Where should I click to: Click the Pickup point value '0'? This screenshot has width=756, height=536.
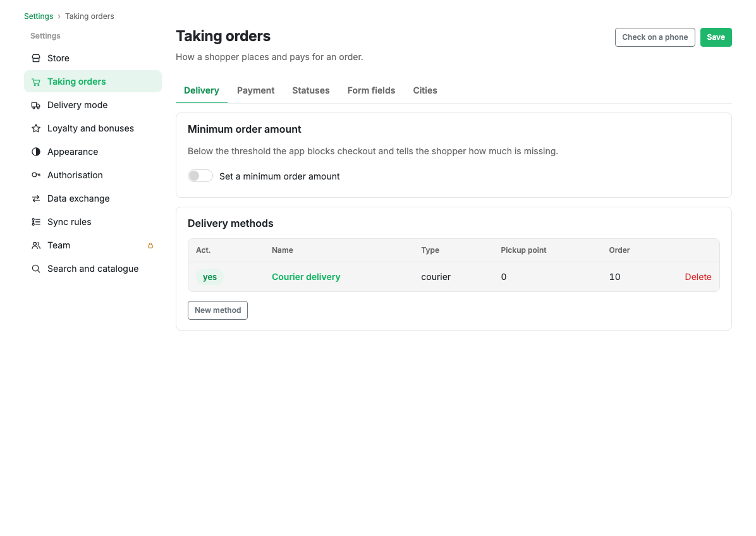click(x=504, y=277)
